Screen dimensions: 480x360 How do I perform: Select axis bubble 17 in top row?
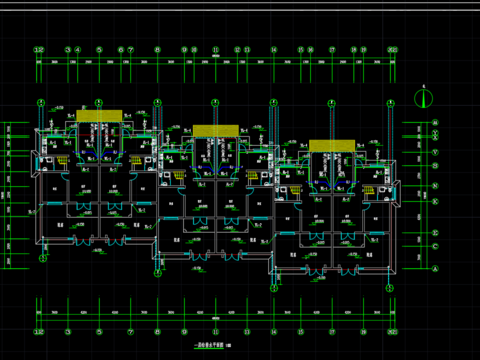pos(332,50)
